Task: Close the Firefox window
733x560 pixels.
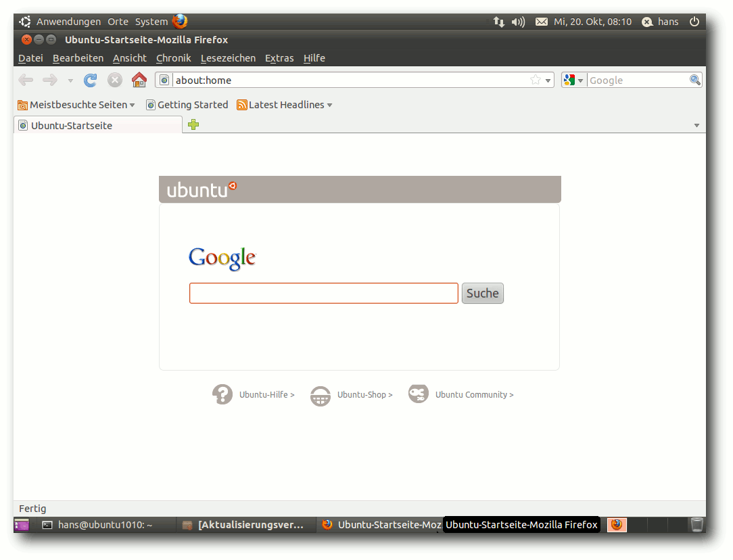Action: 26,40
